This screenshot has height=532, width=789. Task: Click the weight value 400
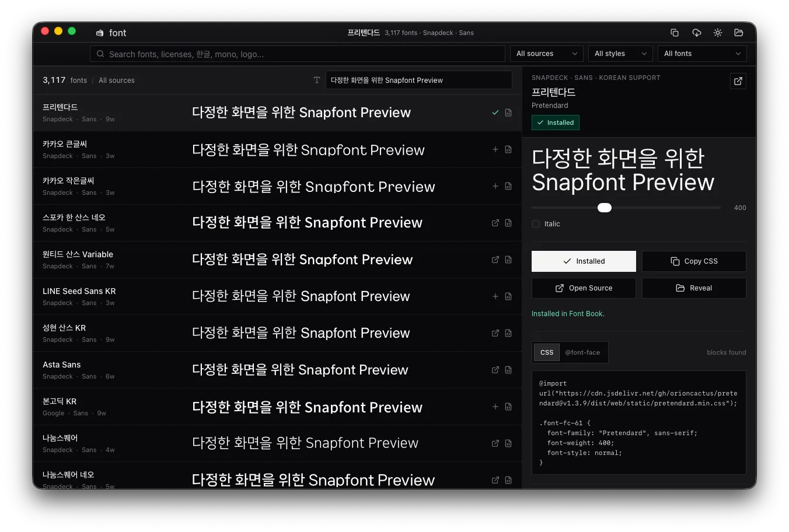tap(740, 208)
